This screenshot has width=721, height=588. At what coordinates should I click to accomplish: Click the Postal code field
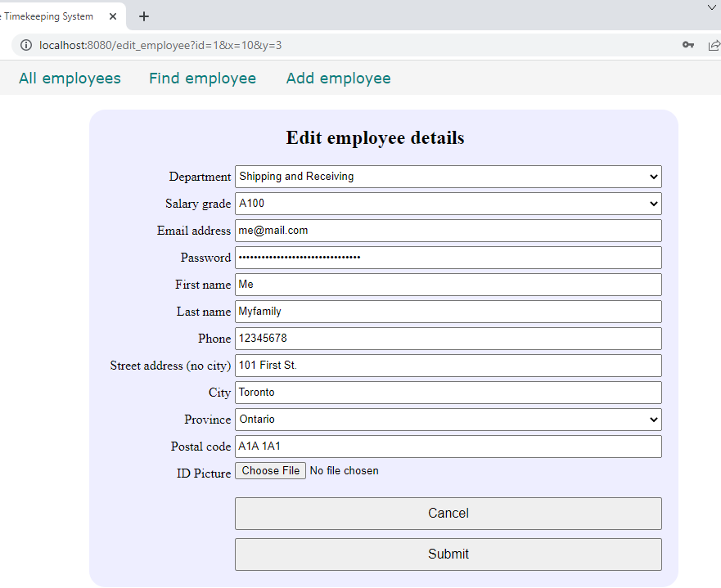click(448, 447)
